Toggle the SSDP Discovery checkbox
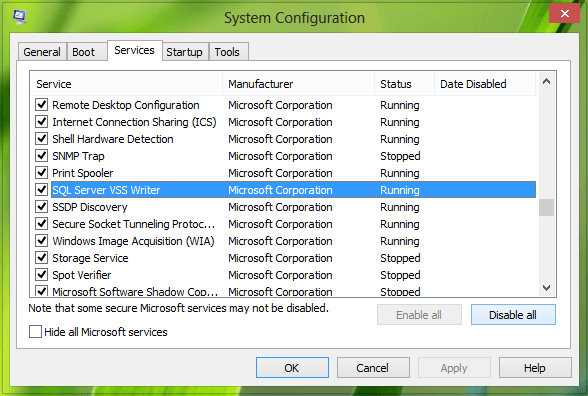Screen dimensions: 588x396 pyautogui.click(x=42, y=207)
